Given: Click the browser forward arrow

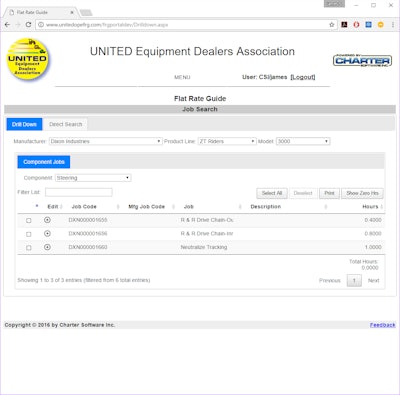Looking at the screenshot, I should click(18, 25).
